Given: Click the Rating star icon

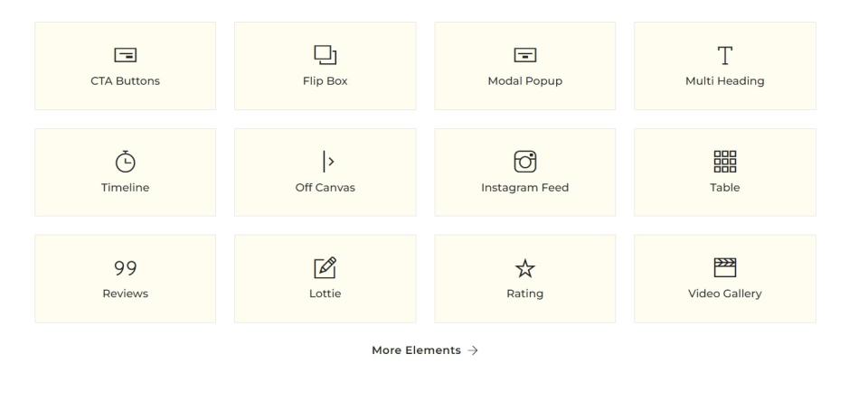Looking at the screenshot, I should (524, 269).
